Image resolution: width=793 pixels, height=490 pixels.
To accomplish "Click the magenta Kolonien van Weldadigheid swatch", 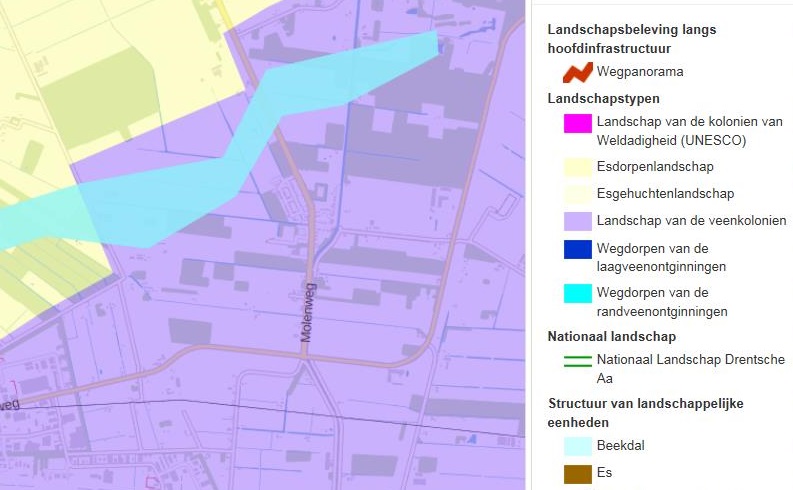I will point(578,123).
